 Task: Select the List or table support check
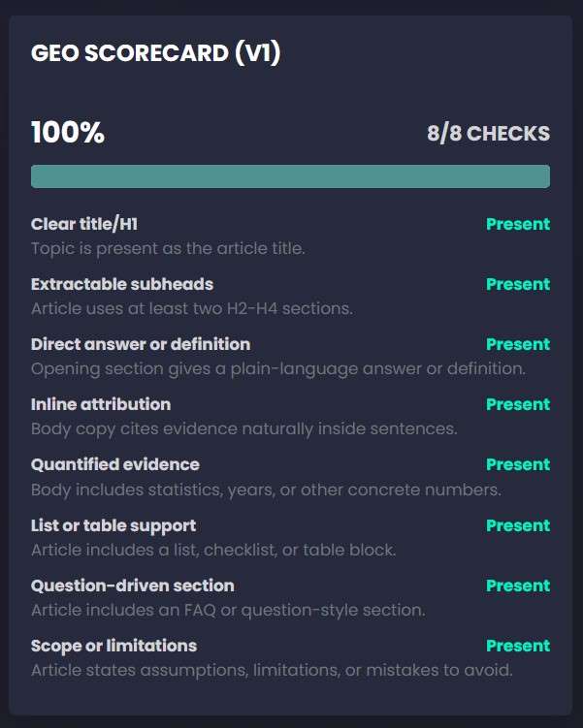coord(113,525)
